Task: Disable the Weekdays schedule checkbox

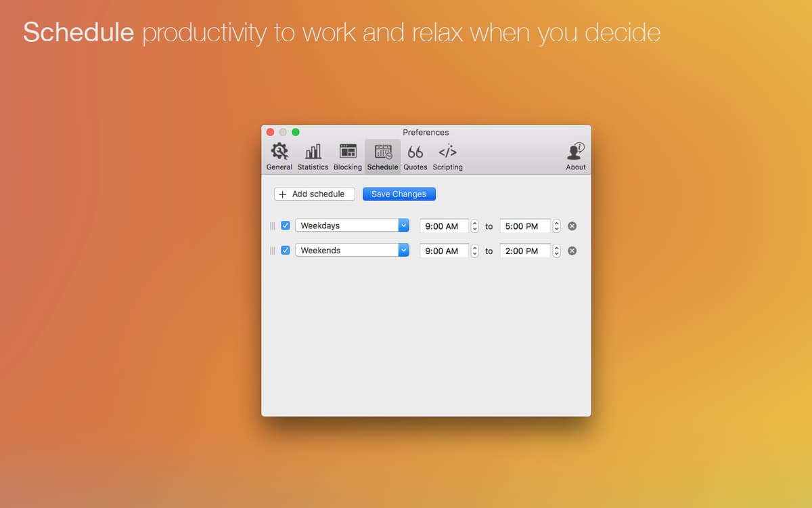Action: pyautogui.click(x=286, y=226)
